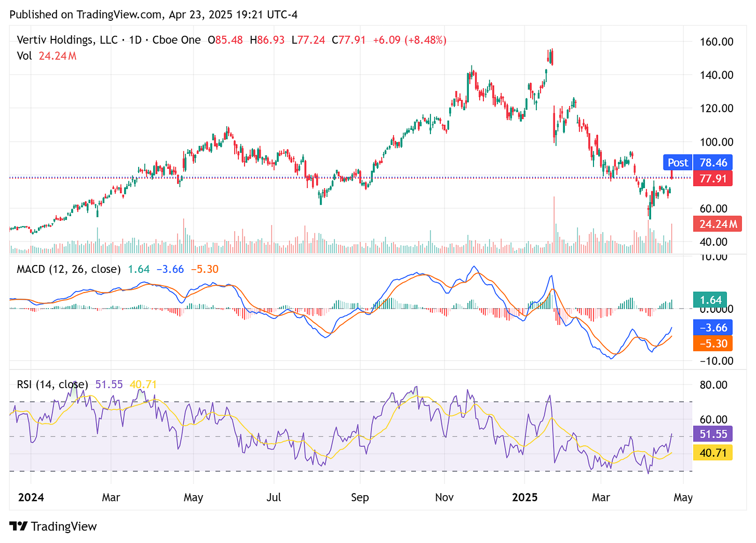Viewport: 756px width, 543px height.
Task: Click the purple 51.55 RSI value badge
Action: click(x=712, y=434)
